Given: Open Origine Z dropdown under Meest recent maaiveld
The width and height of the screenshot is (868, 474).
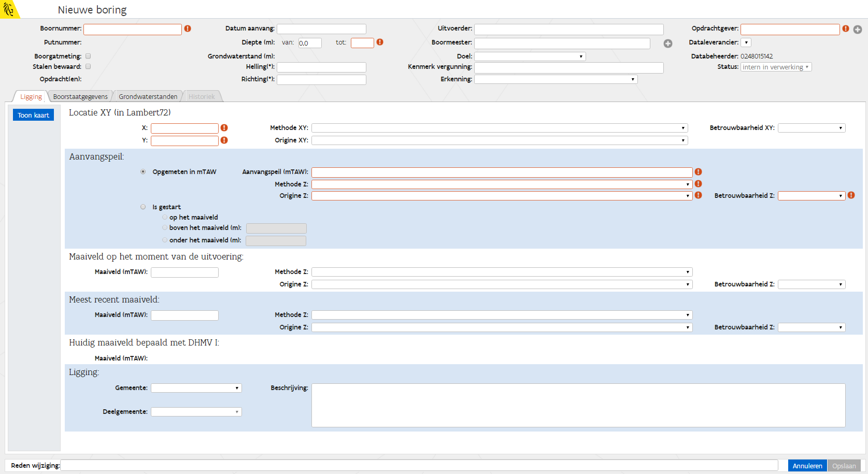Looking at the screenshot, I should click(x=502, y=327).
